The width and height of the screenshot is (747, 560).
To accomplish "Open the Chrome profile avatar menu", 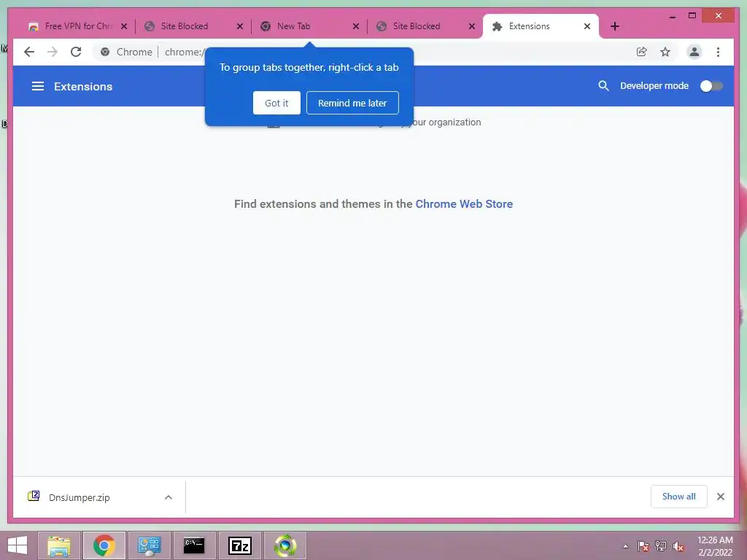I will pyautogui.click(x=694, y=52).
